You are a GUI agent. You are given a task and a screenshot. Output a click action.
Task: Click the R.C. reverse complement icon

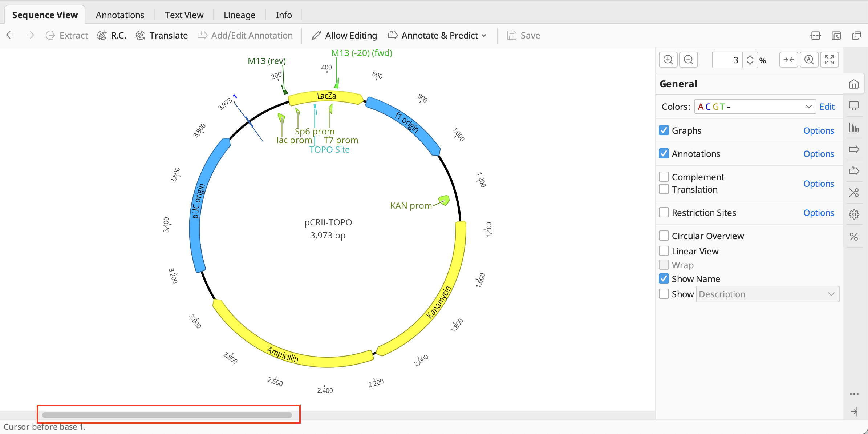click(102, 35)
